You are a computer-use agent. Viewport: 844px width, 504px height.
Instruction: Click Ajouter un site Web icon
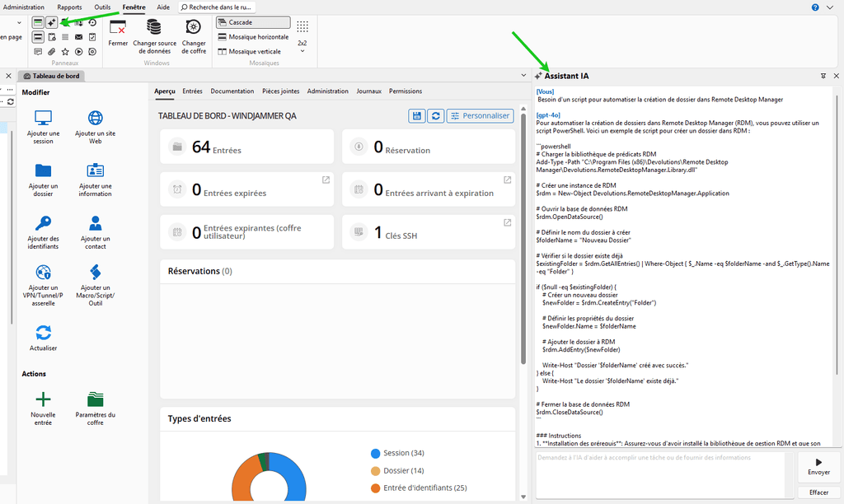[x=95, y=118]
